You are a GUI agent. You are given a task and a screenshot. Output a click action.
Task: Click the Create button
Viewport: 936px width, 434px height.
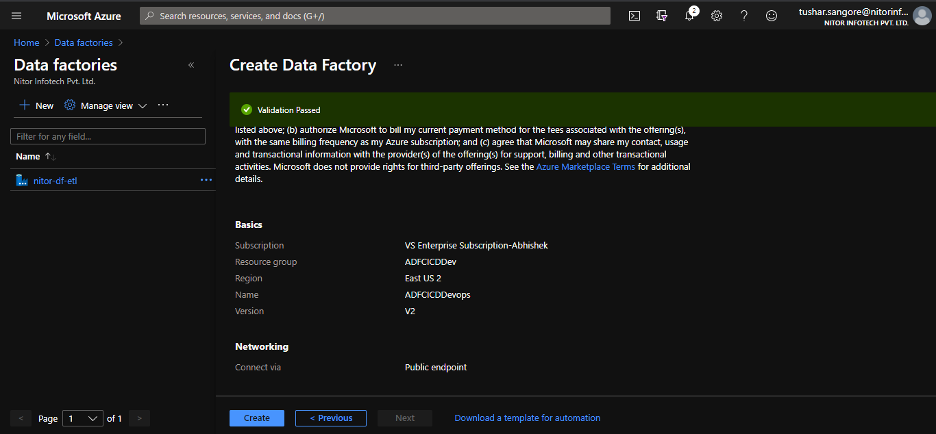pos(257,418)
